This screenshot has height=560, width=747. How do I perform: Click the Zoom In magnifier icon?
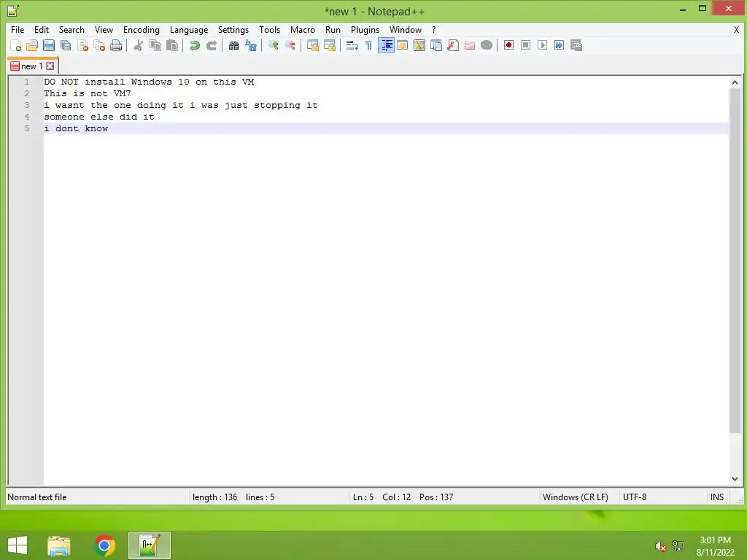click(x=273, y=45)
